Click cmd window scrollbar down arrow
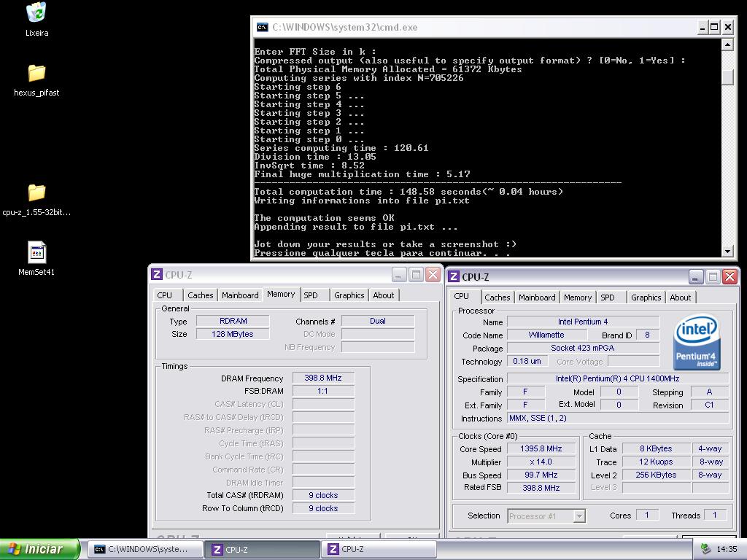 click(x=727, y=251)
